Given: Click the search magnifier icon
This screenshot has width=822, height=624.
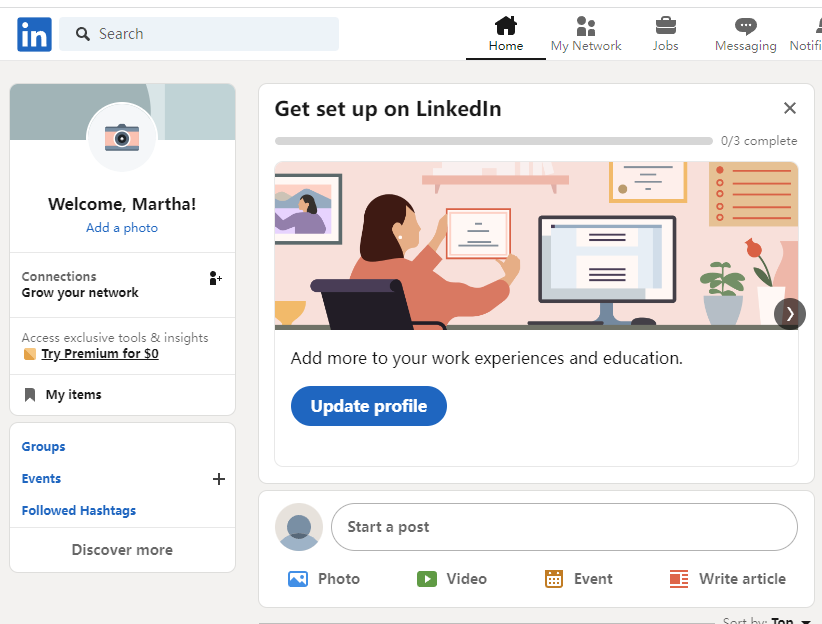Looking at the screenshot, I should (x=82, y=34).
